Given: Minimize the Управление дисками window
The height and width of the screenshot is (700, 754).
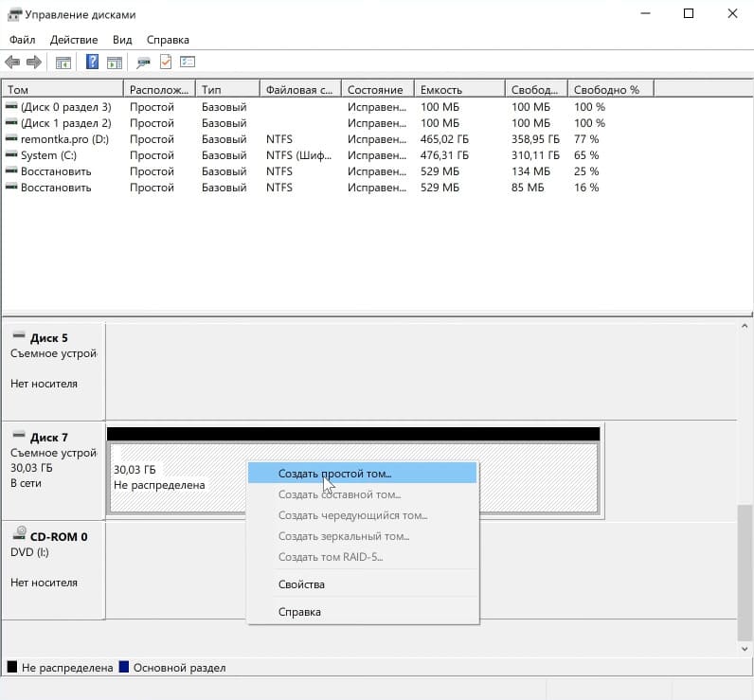Looking at the screenshot, I should pyautogui.click(x=645, y=13).
